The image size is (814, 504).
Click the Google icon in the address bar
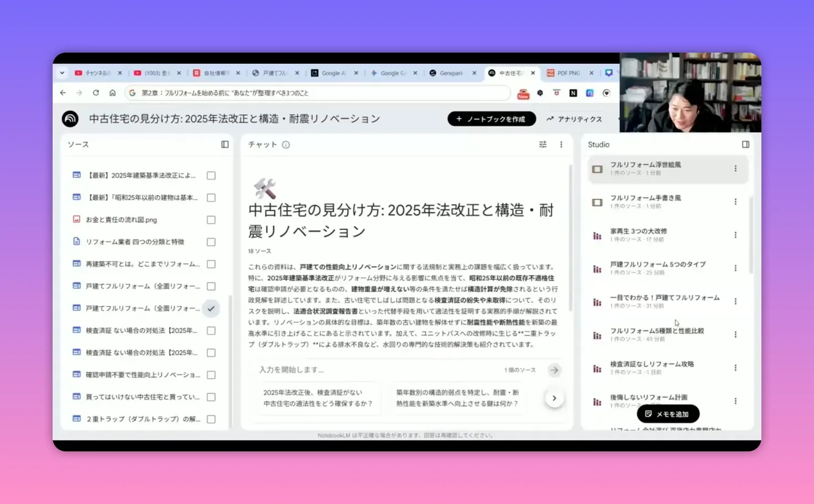(x=132, y=92)
